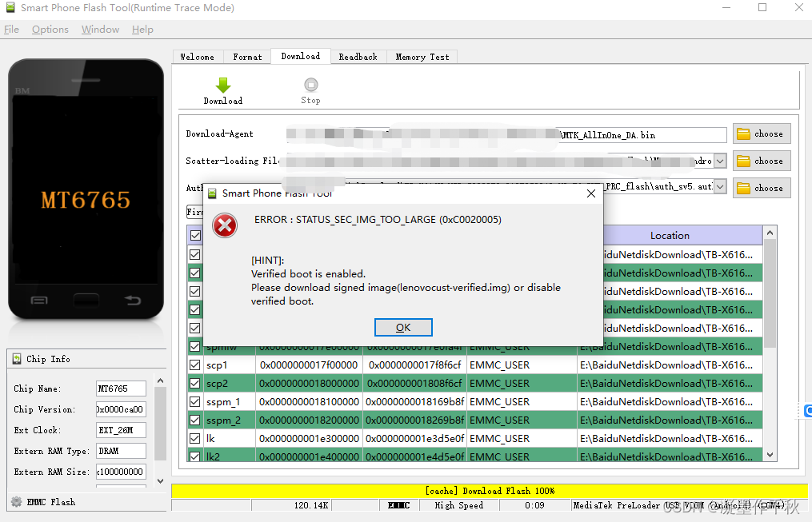Click the Extern RAM Size field
Screen dimensions: 812x522
coord(121,472)
